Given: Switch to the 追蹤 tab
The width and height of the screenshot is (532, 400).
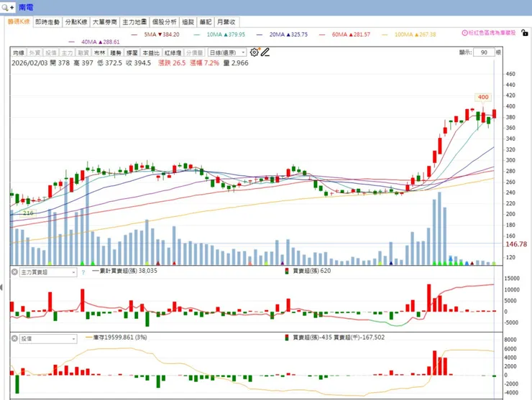Looking at the screenshot, I should [188, 22].
